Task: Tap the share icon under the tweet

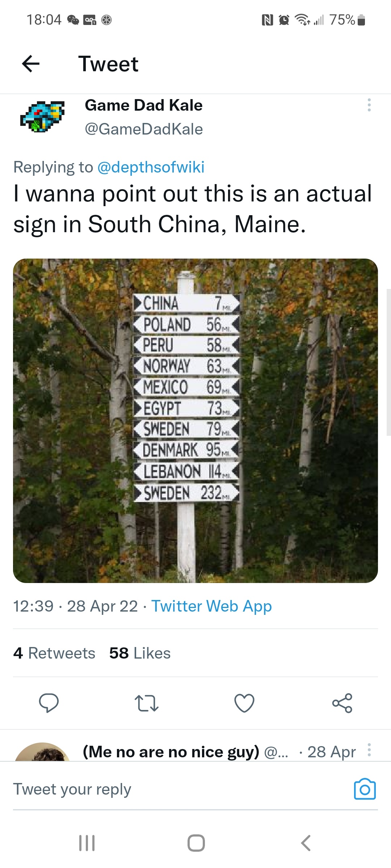Action: coord(342,703)
